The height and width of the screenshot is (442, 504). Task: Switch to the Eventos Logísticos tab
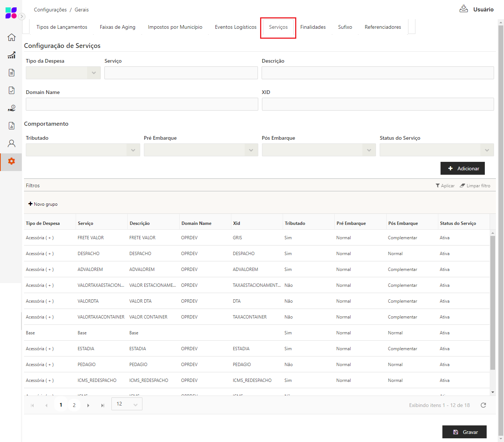235,27
